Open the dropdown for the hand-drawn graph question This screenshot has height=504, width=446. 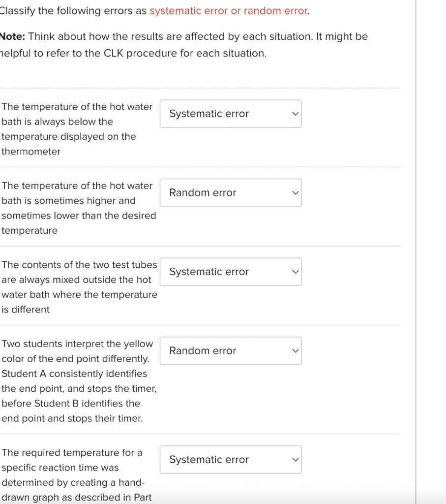point(230,459)
